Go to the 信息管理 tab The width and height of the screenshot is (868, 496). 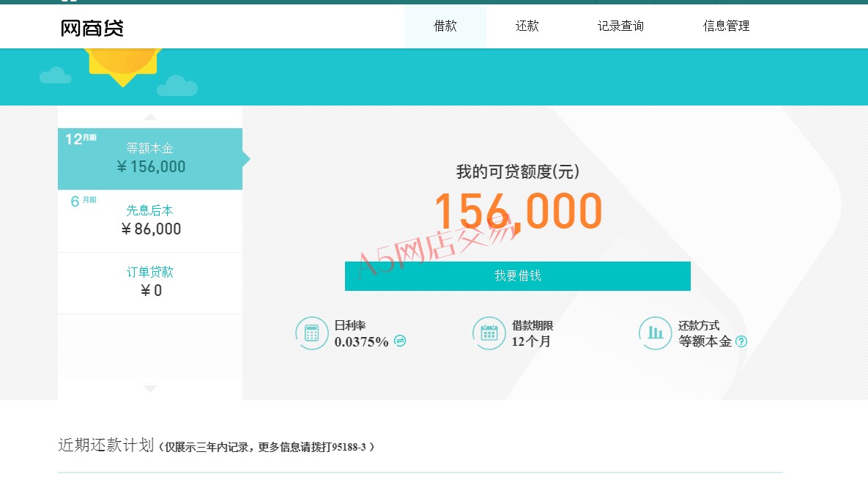point(726,26)
